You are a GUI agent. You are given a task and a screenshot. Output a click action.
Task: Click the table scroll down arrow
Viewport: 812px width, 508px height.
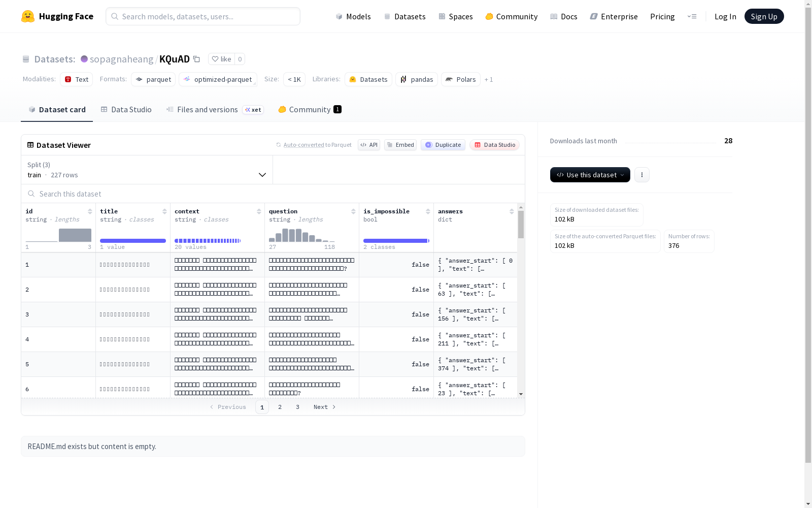(x=521, y=394)
